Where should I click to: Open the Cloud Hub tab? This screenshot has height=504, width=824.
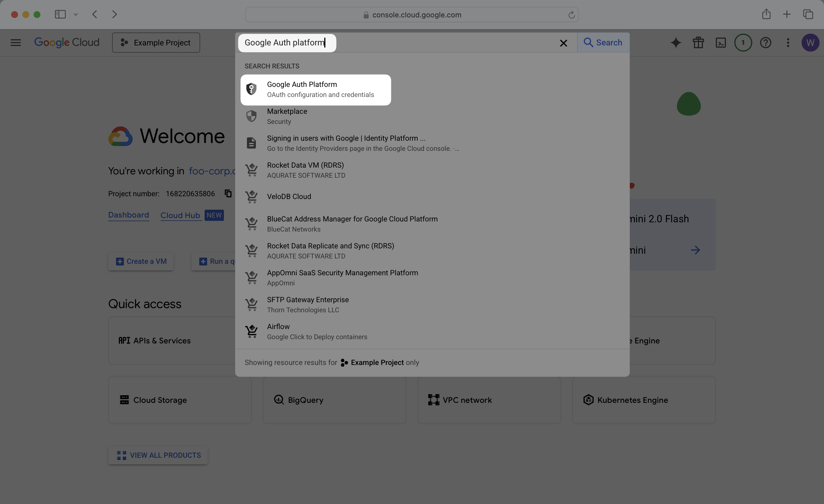(180, 215)
